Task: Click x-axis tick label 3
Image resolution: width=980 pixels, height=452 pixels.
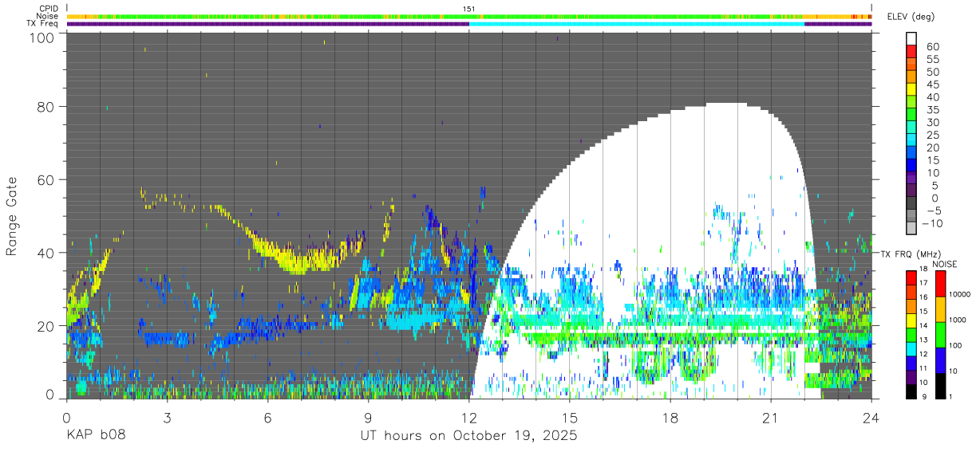Action: (x=167, y=417)
